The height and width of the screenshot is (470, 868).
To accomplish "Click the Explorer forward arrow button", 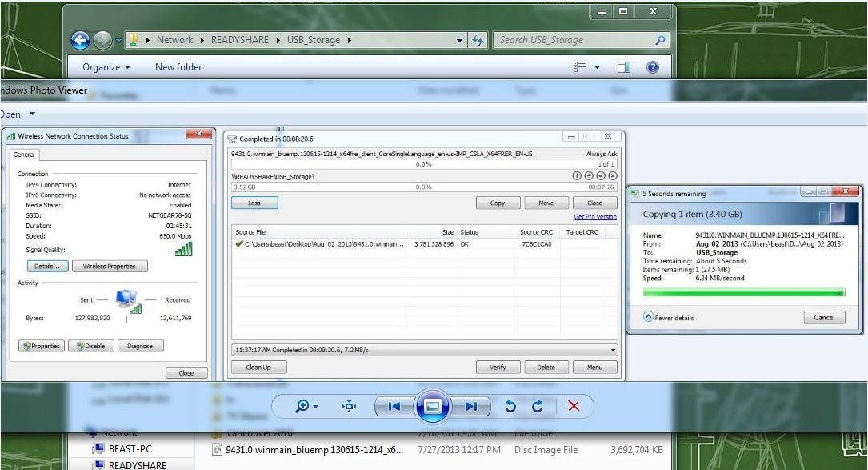I will (103, 40).
